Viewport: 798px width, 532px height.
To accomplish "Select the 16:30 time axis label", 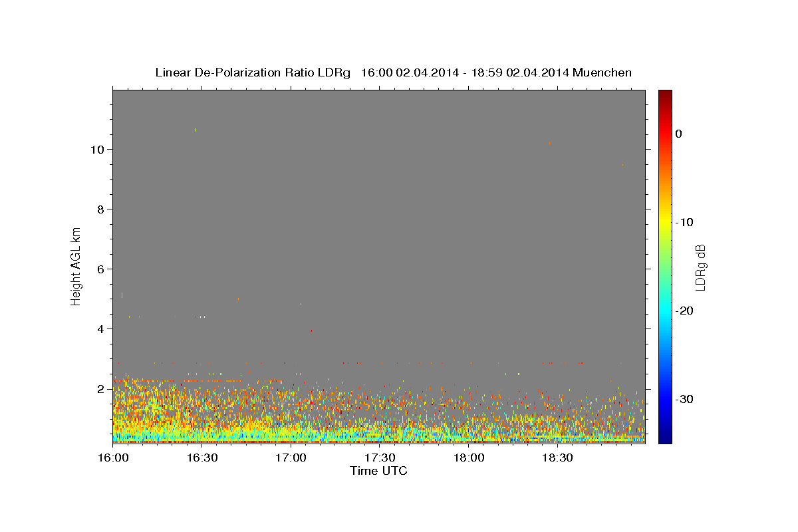I will (202, 458).
